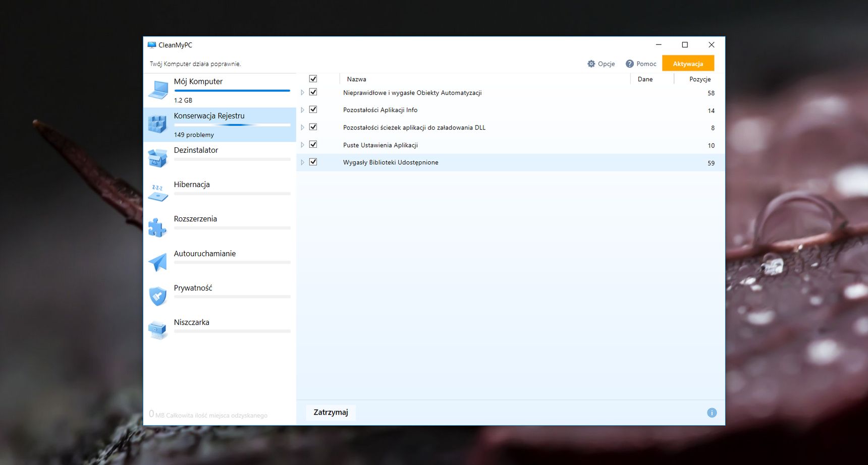Click the Autouruchamianie paper plane icon

point(157,262)
